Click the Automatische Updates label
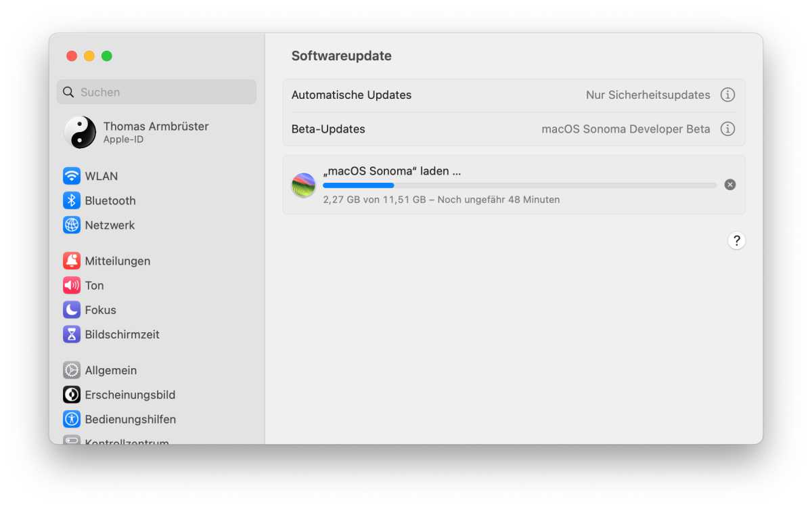The width and height of the screenshot is (812, 509). coord(351,95)
